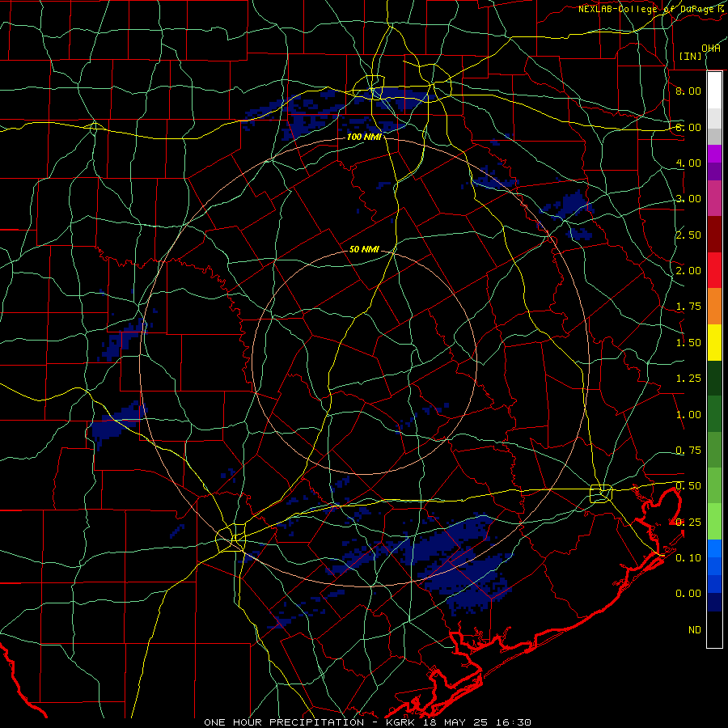Click the 0.25 legend value
Screen dimensions: 728x728
[688, 523]
